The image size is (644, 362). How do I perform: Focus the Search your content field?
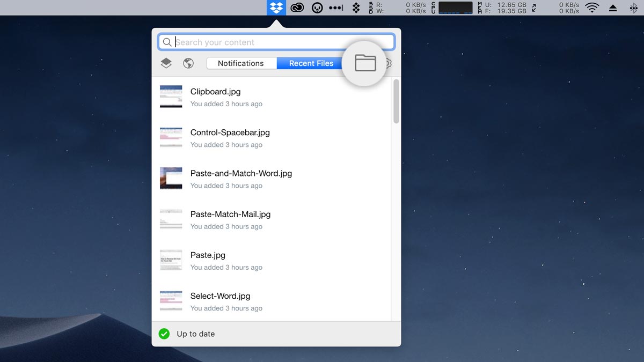(276, 42)
